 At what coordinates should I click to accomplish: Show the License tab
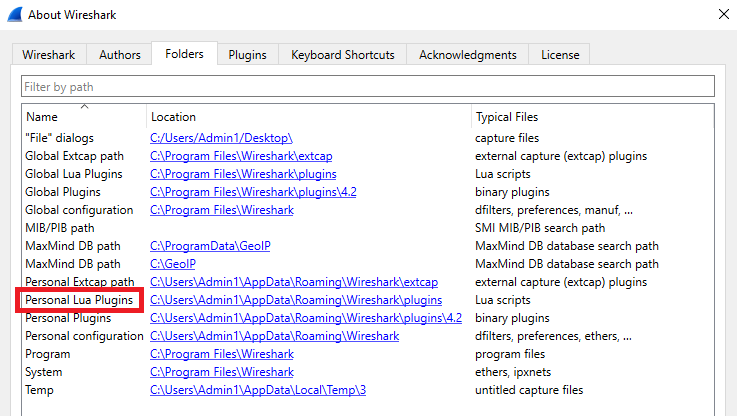(x=560, y=55)
